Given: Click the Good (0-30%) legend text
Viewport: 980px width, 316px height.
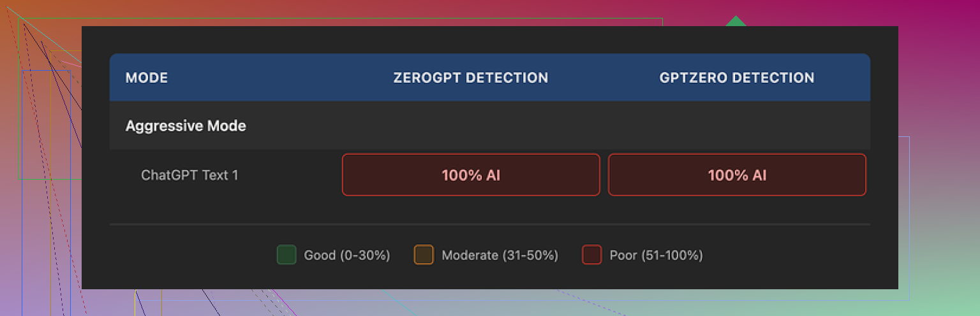Looking at the screenshot, I should (347, 255).
